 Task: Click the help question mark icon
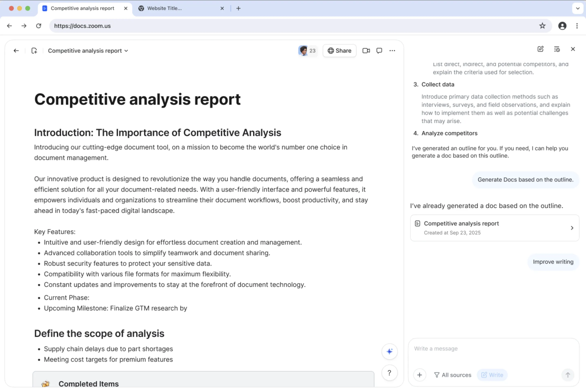(389, 373)
